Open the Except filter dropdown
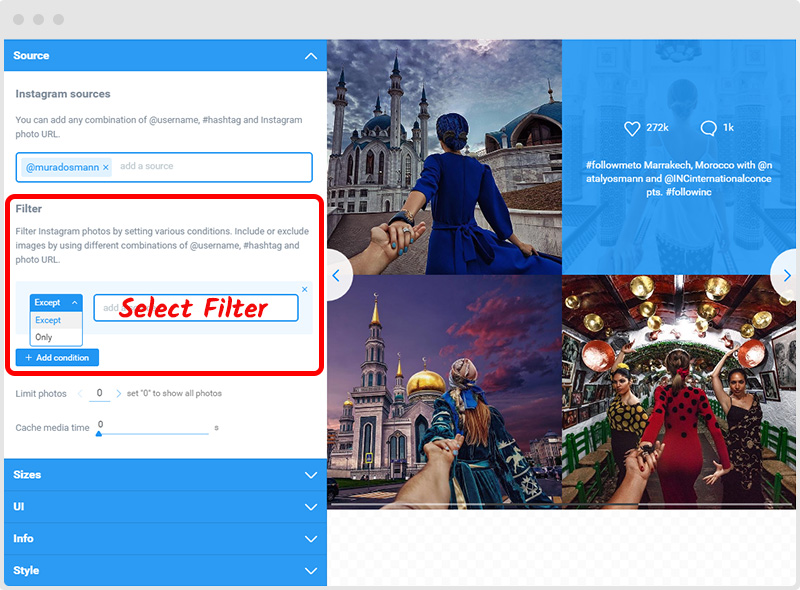Viewport: 800px width, 590px height. [x=55, y=303]
